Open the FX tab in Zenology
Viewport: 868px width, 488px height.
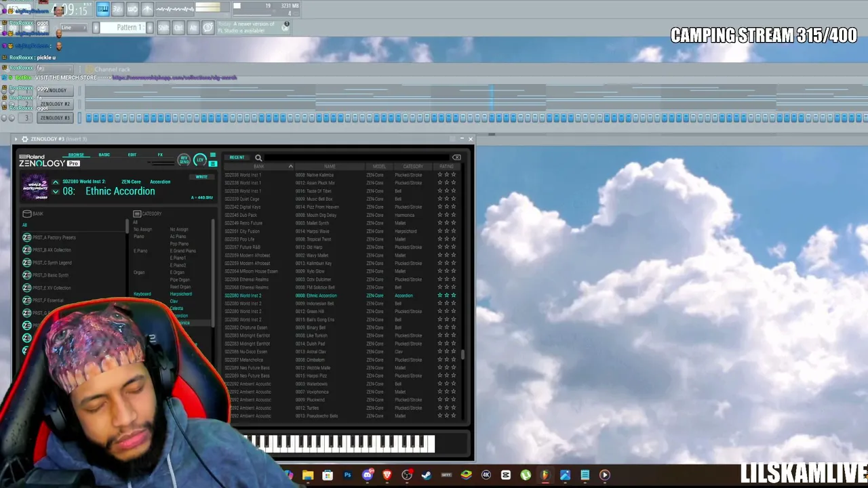(x=160, y=155)
